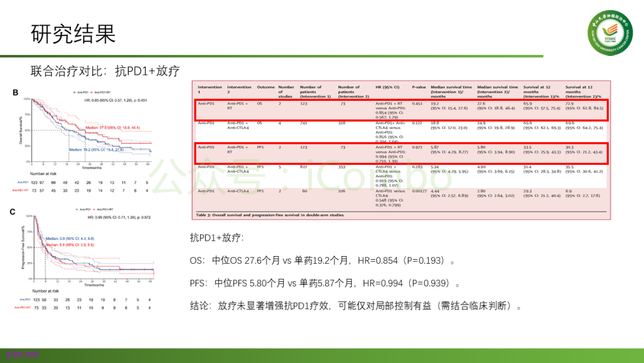
Task: Click the panel C label
Action: tap(12, 211)
